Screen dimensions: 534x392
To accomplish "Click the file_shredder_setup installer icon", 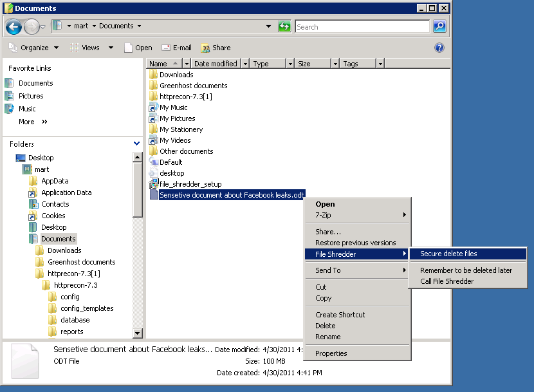I will click(x=154, y=184).
